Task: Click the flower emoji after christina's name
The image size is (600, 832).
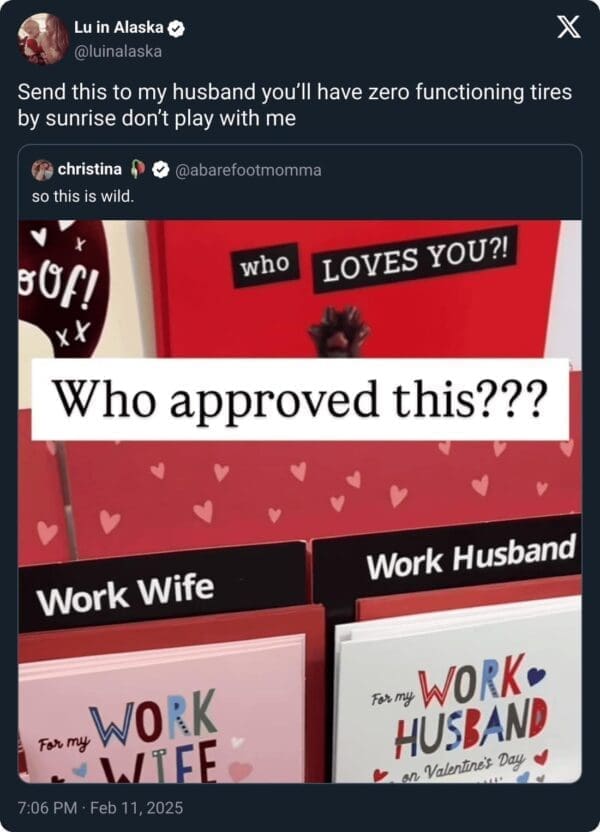Action: tap(137, 169)
